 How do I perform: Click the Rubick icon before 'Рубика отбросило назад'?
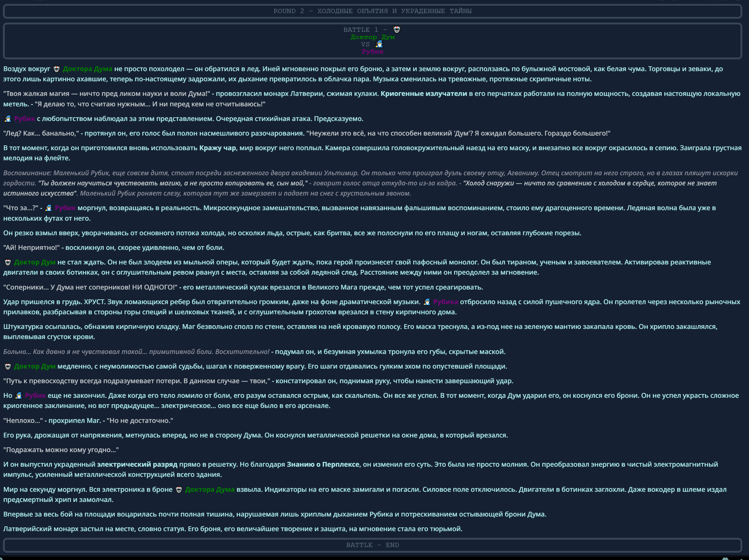pyautogui.click(x=427, y=302)
